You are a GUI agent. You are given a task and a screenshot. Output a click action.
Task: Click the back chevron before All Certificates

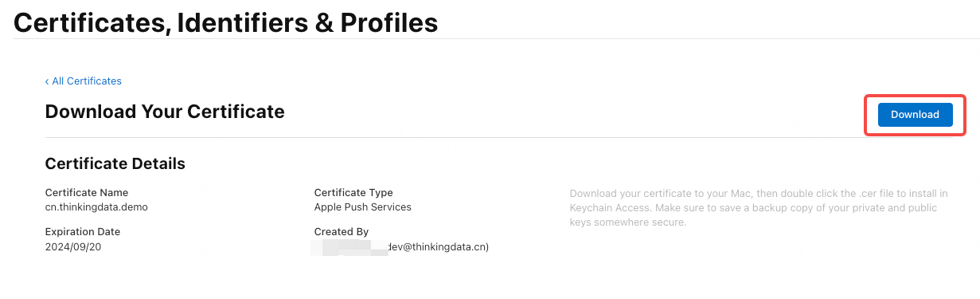(x=47, y=81)
